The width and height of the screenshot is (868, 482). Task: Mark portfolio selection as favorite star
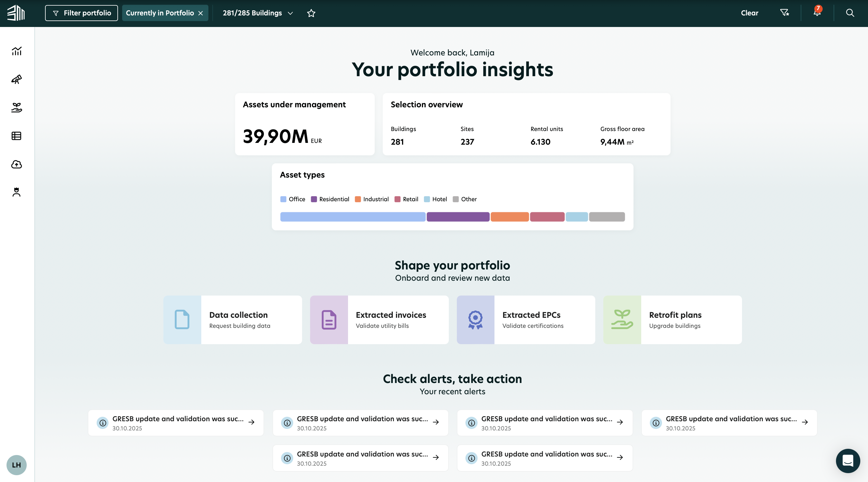(311, 13)
